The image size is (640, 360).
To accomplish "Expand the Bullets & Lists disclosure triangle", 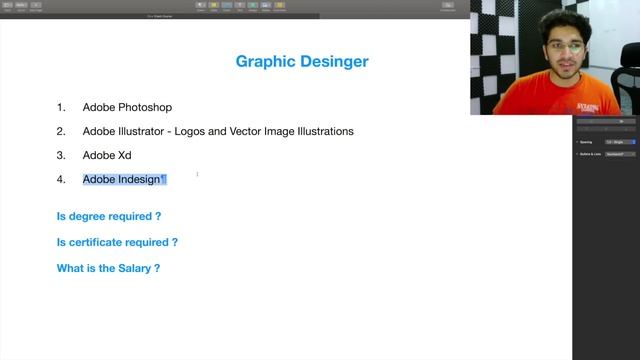I will (x=577, y=154).
